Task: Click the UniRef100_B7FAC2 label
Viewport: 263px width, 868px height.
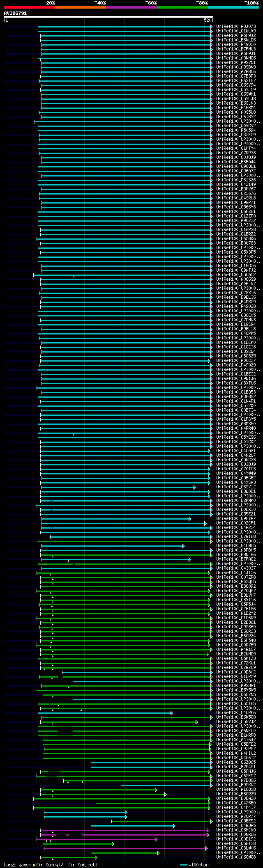Action: tap(236, 559)
